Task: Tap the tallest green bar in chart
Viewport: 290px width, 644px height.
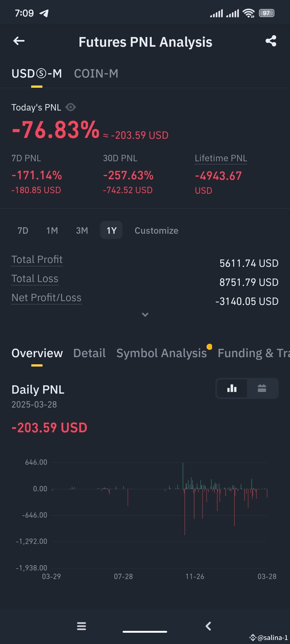Action: coord(183,475)
